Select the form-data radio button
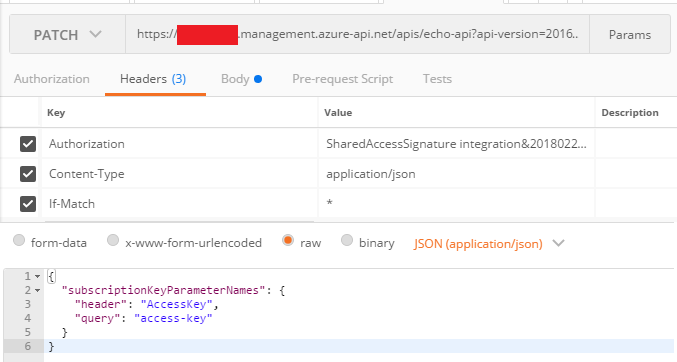 click(x=19, y=240)
